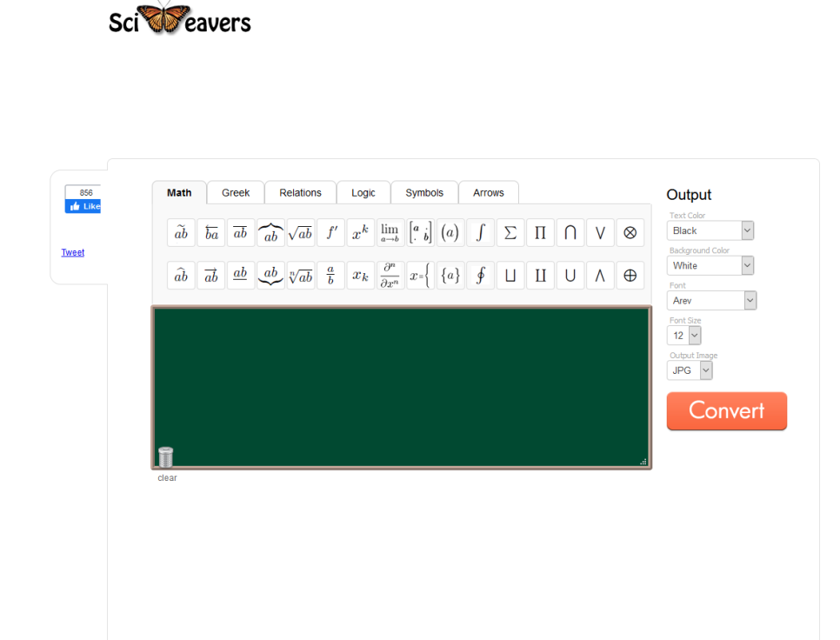The height and width of the screenshot is (640, 840).
Task: Insert the square root ab symbol
Action: point(301,233)
